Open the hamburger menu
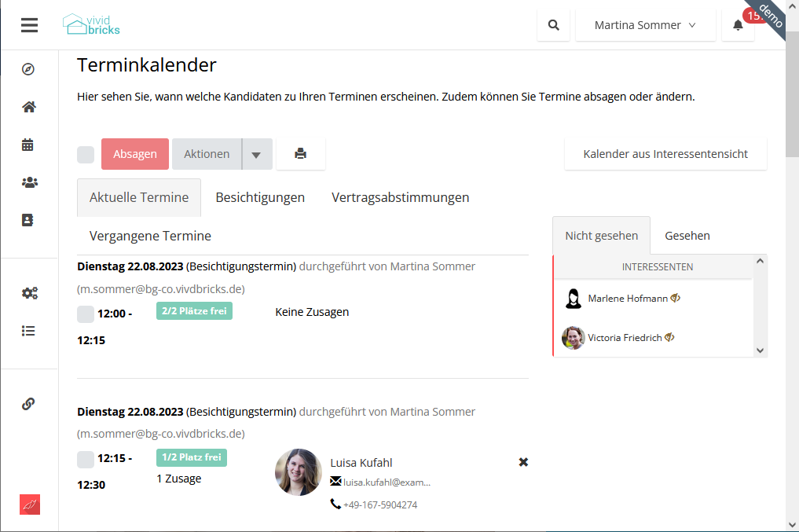The height and width of the screenshot is (532, 799). 29,25
